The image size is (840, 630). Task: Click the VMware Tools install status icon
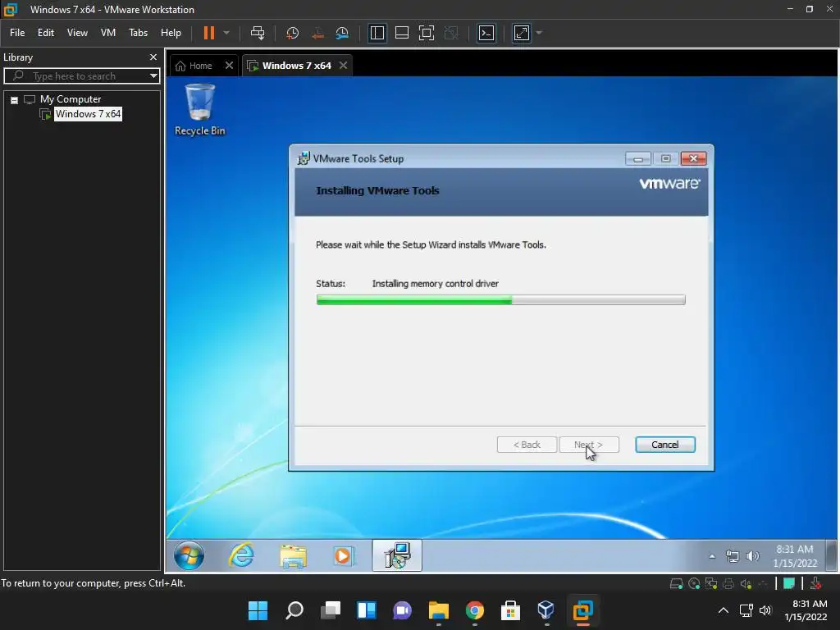pyautogui.click(x=815, y=583)
